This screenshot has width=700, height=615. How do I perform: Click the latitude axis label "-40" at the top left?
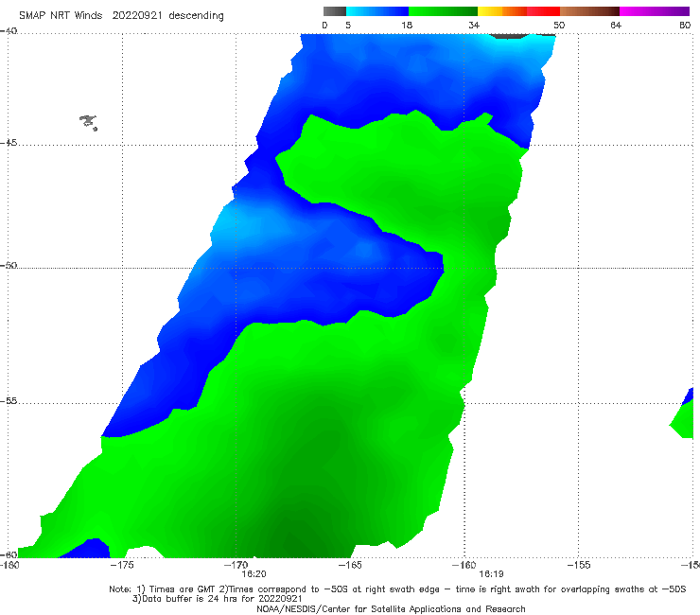(x=9, y=31)
